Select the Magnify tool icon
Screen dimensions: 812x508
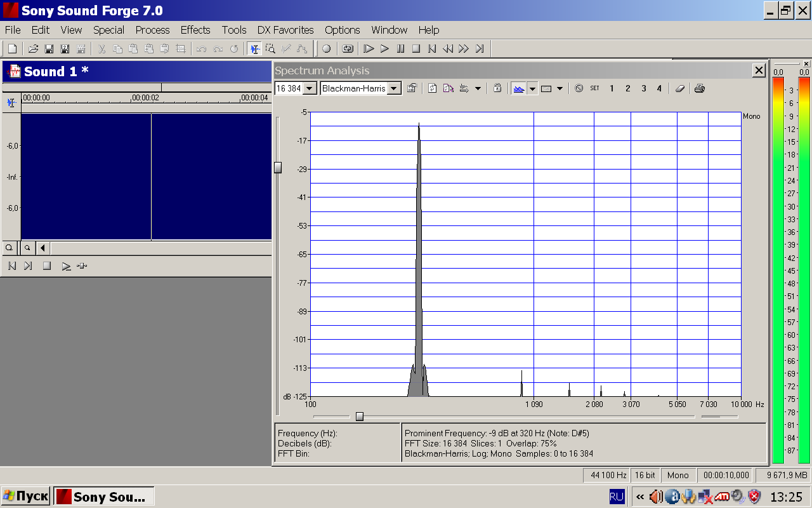click(271, 49)
